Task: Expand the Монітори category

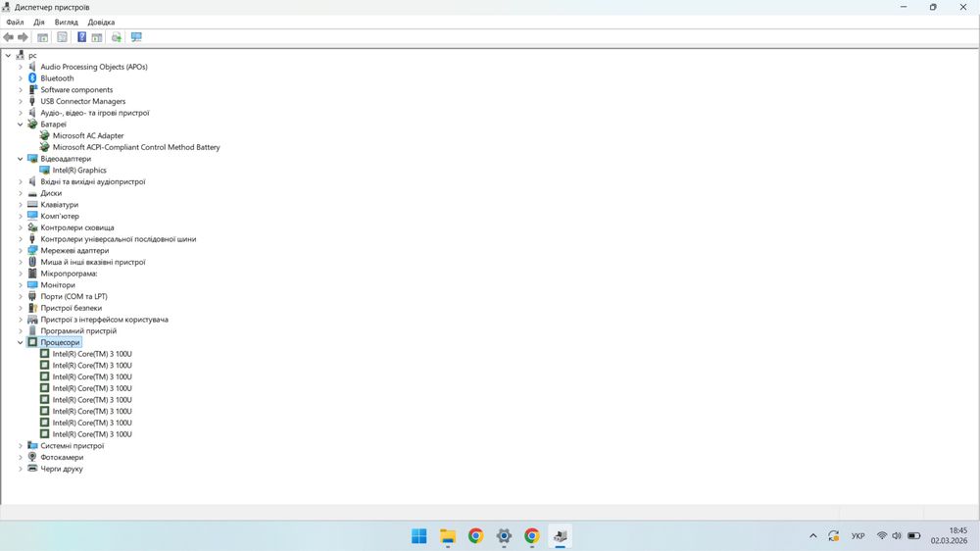Action: [x=20, y=285]
